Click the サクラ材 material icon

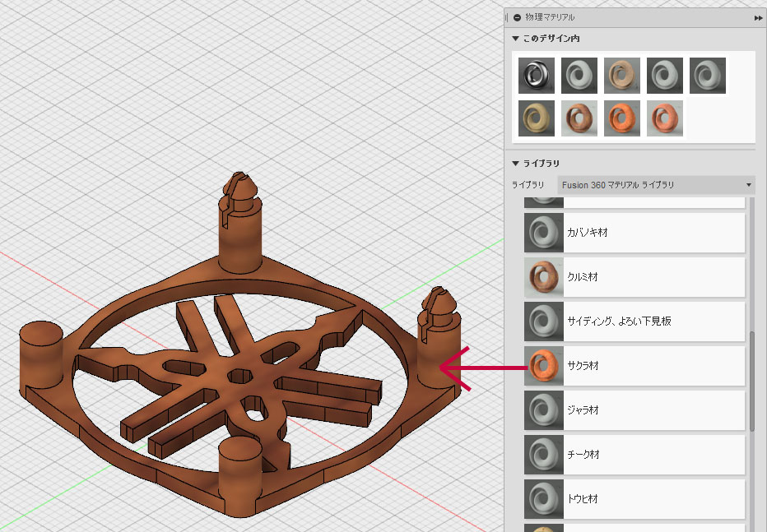coord(543,366)
